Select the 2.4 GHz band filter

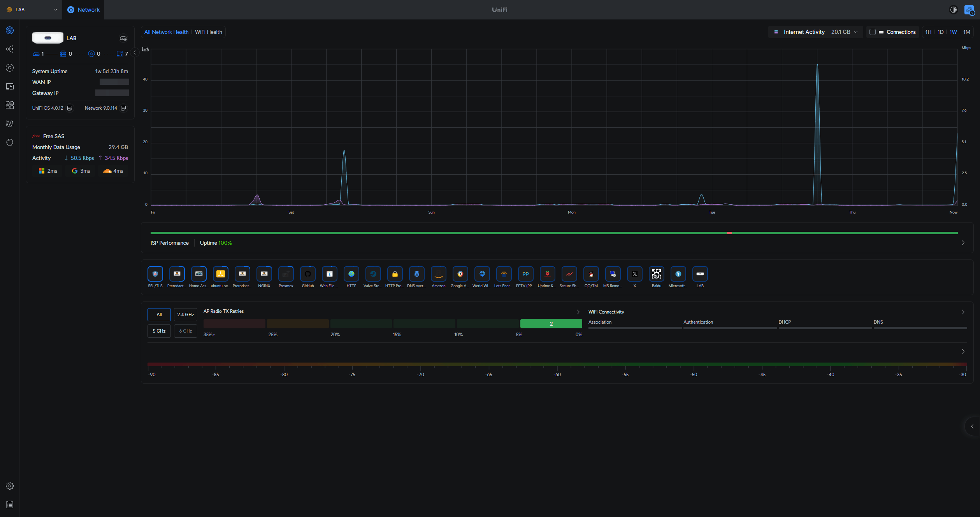pos(185,315)
